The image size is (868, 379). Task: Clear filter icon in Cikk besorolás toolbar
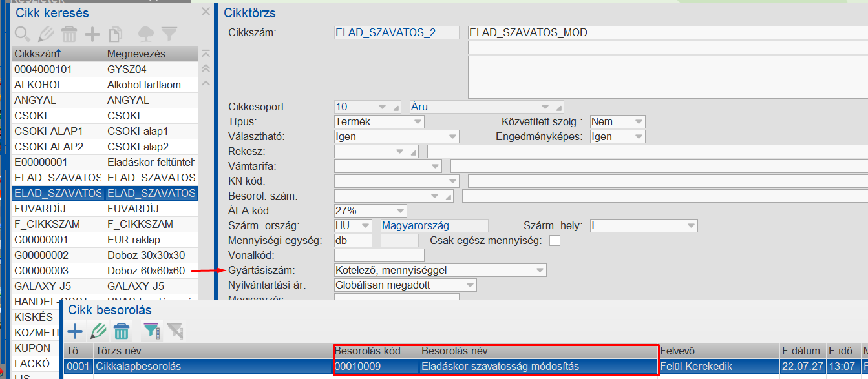click(x=175, y=332)
